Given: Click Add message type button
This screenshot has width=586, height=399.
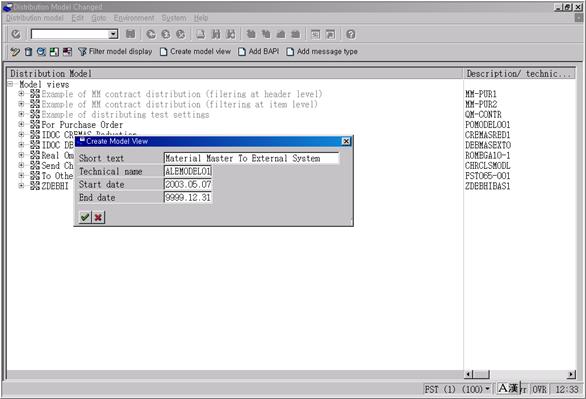Looking at the screenshot, I should tap(322, 52).
